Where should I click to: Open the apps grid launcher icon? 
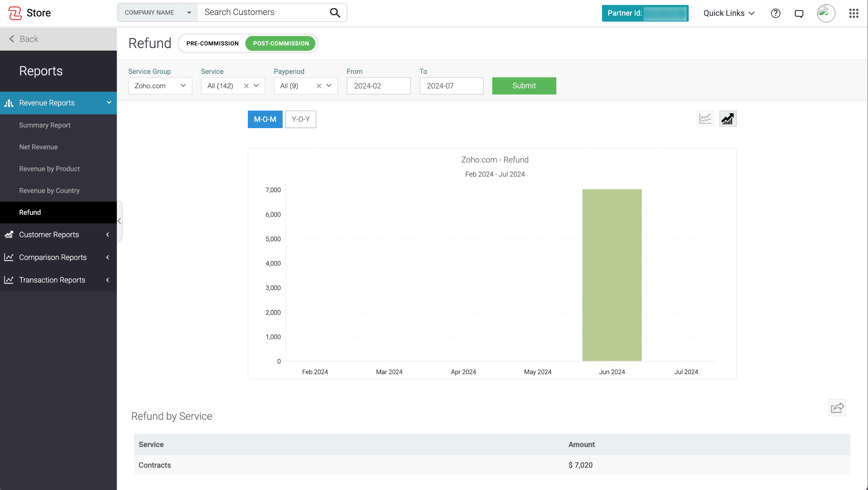[x=853, y=13]
